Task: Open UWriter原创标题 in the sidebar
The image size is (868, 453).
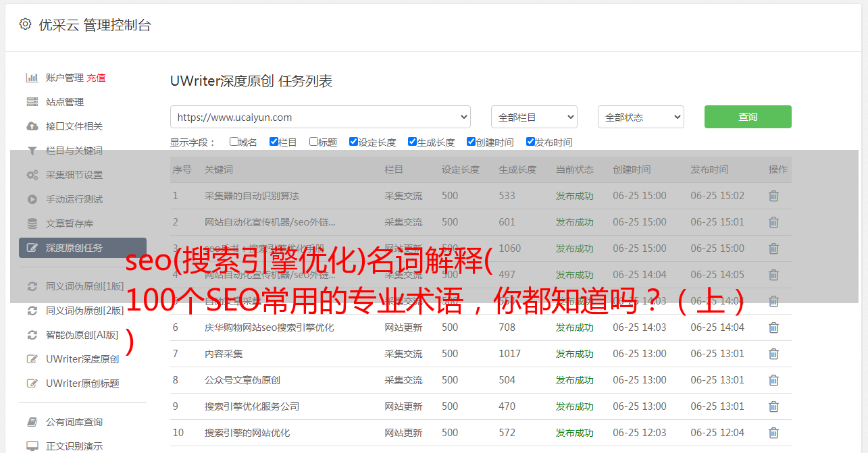Action: tap(82, 383)
